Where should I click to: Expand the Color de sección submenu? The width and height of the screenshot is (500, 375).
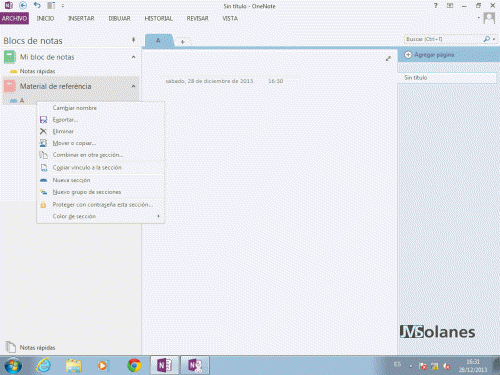click(x=101, y=216)
